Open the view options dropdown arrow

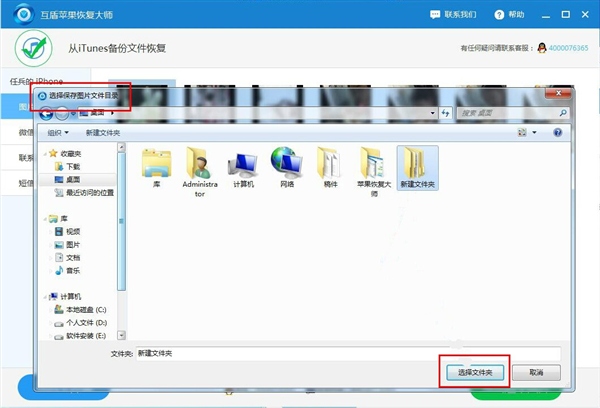tap(534, 132)
